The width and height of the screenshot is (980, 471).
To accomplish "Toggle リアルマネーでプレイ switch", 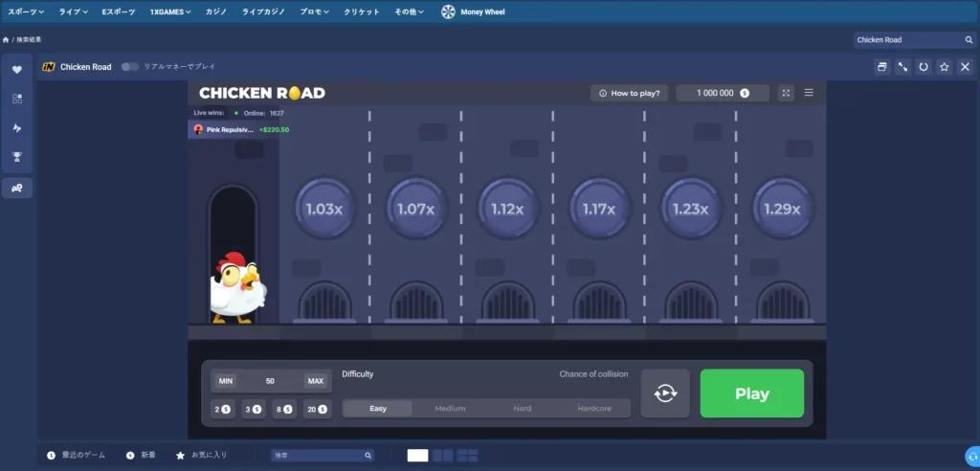I will tap(130, 67).
